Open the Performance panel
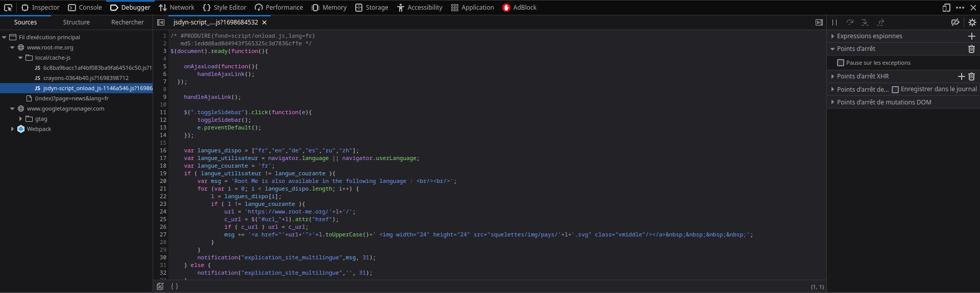980x293 pixels. (279, 8)
